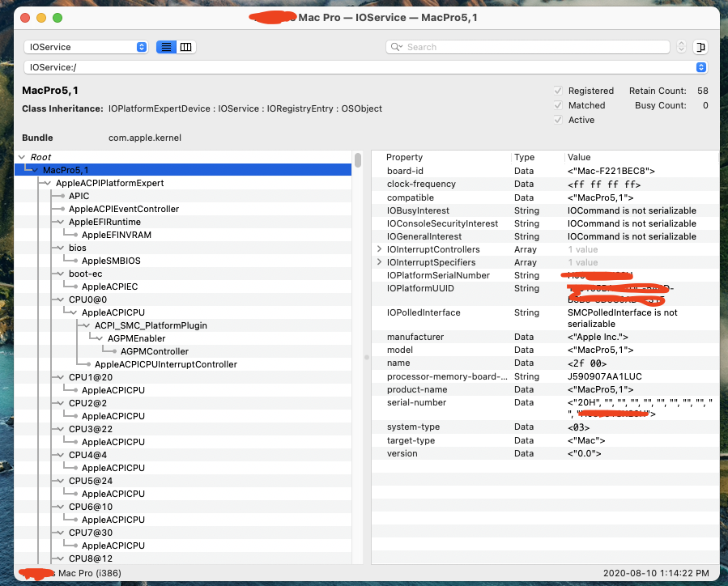Image resolution: width=728 pixels, height=586 pixels.
Task: Click the pane split divider handle
Action: click(366, 357)
